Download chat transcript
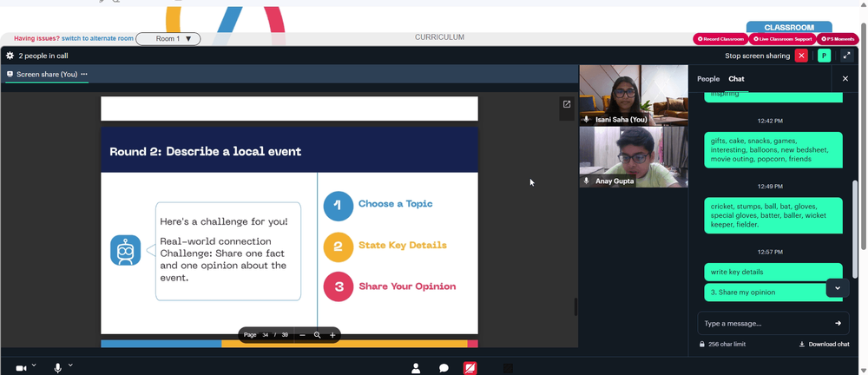Image resolution: width=868 pixels, height=375 pixels. click(825, 344)
